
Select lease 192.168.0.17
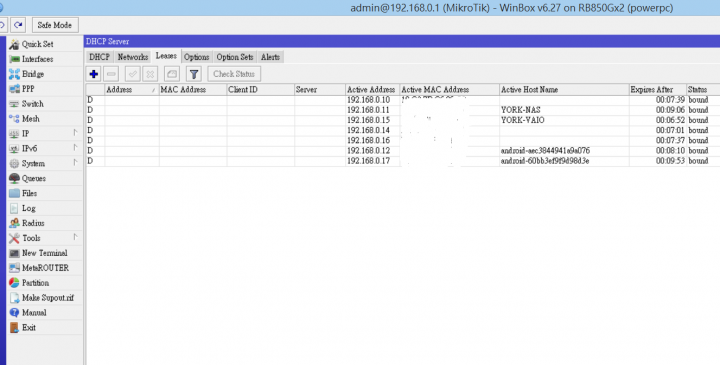coord(403,161)
